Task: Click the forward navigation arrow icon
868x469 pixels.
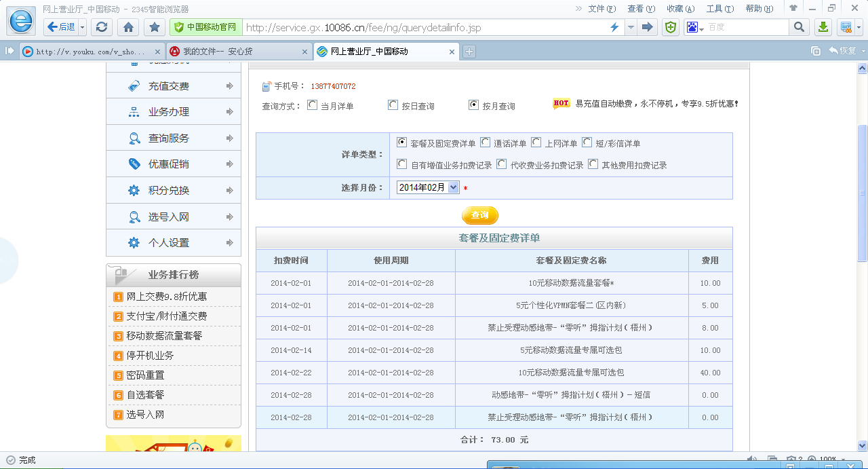Action: (x=648, y=27)
